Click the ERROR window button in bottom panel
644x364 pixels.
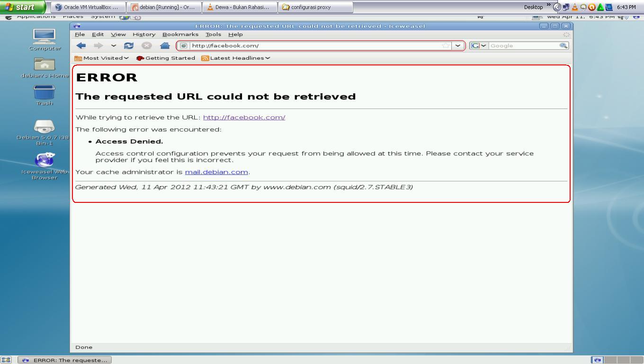64,360
